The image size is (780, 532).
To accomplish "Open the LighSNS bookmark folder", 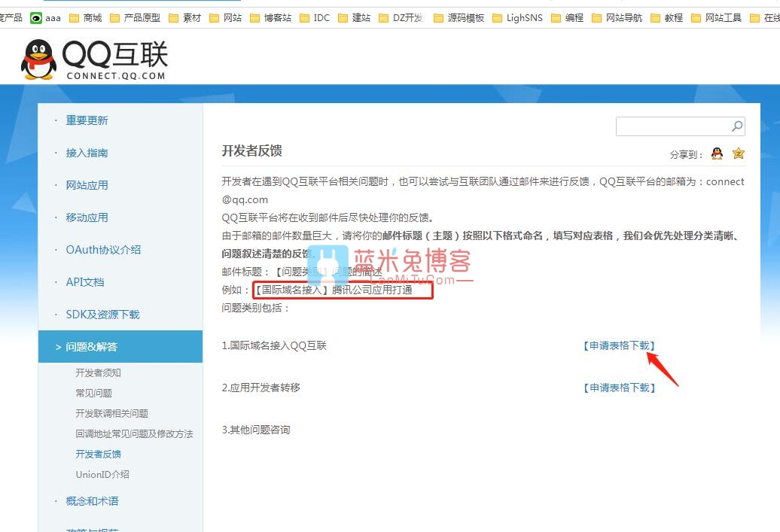I will (517, 18).
